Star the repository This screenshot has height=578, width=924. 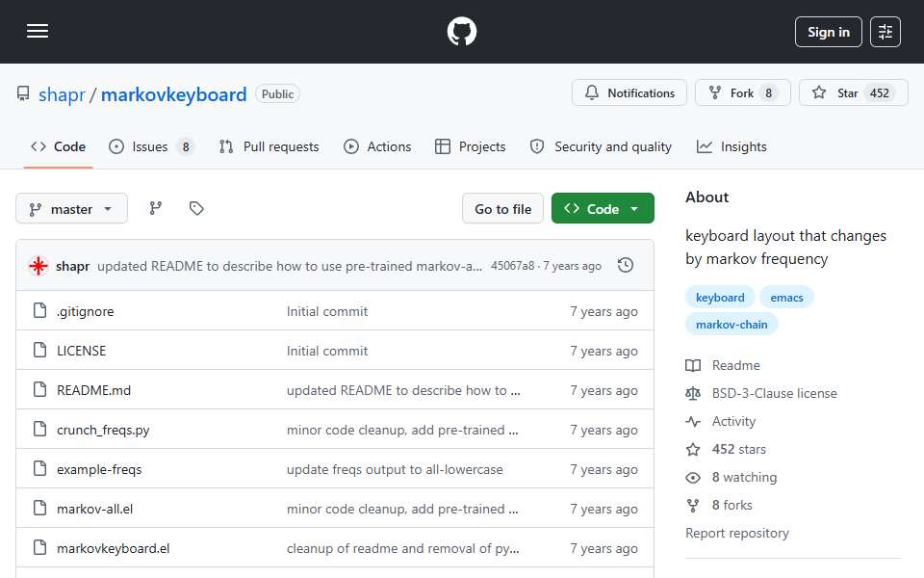pos(854,93)
